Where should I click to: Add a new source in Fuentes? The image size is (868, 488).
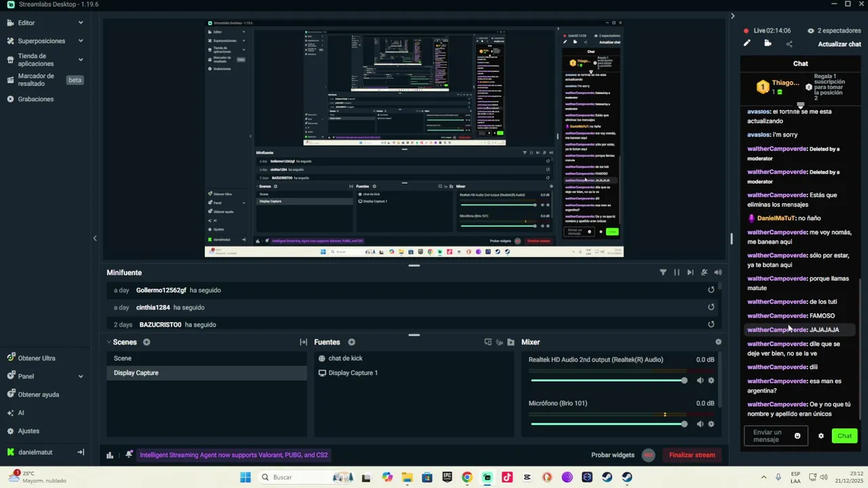pyautogui.click(x=351, y=342)
